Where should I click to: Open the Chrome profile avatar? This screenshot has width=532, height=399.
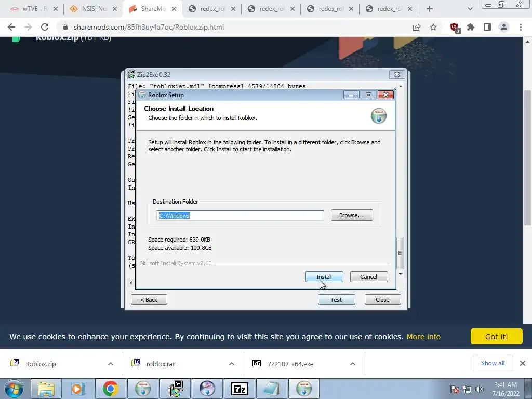coord(504,27)
